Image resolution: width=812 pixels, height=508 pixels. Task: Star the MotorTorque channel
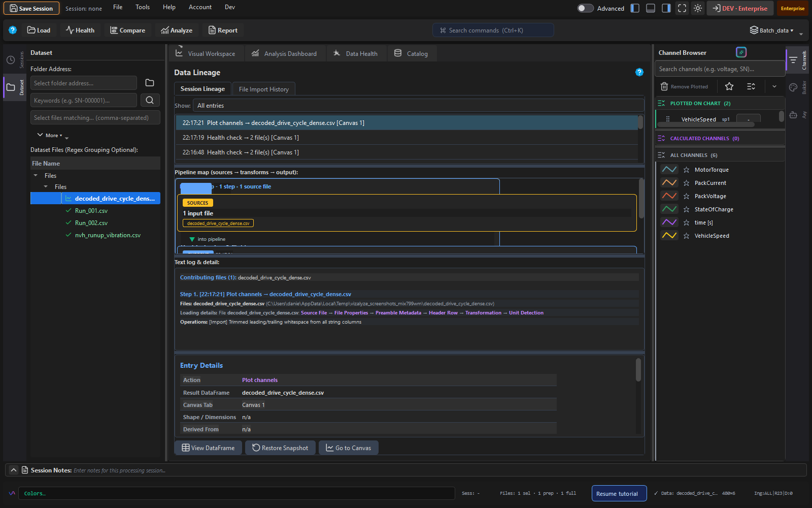coord(686,170)
